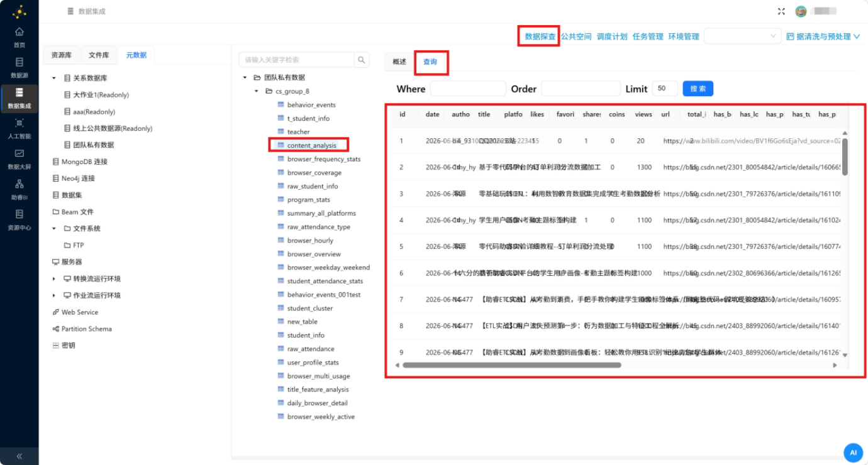Select the browser_weekly_active table
Screen dimensions: 868x465
321,417
